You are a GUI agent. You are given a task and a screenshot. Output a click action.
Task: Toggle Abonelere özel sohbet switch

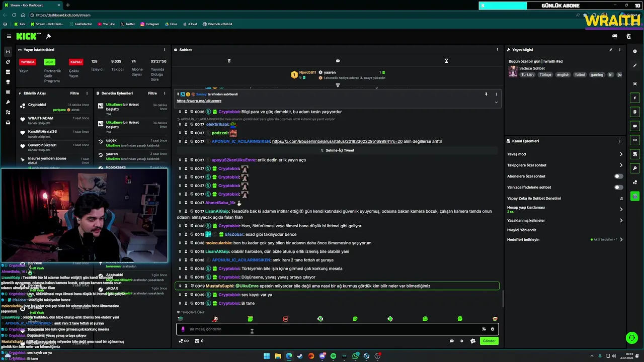pos(618,176)
